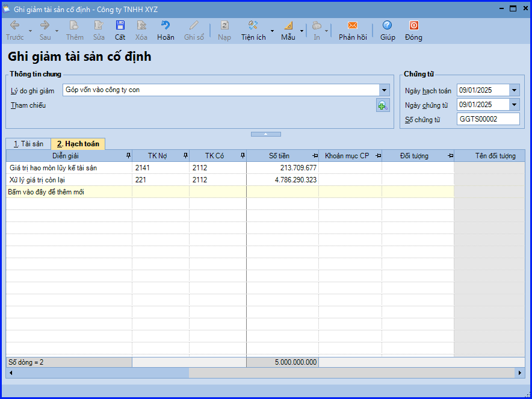The image size is (532, 399).
Task: Expand the Lý do ghi giảm dropdown
Action: 384,90
